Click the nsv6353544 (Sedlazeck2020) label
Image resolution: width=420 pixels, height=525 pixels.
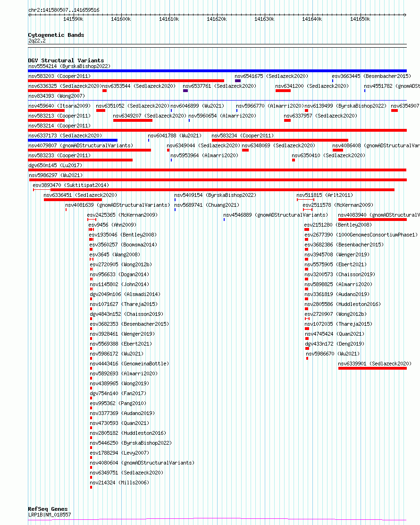tap(139, 86)
